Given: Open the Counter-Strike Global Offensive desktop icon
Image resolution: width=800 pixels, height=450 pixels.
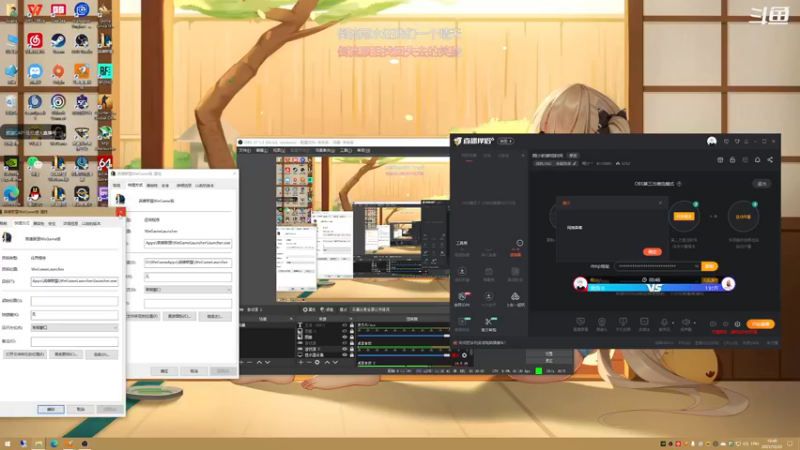Looking at the screenshot, I should 105,102.
